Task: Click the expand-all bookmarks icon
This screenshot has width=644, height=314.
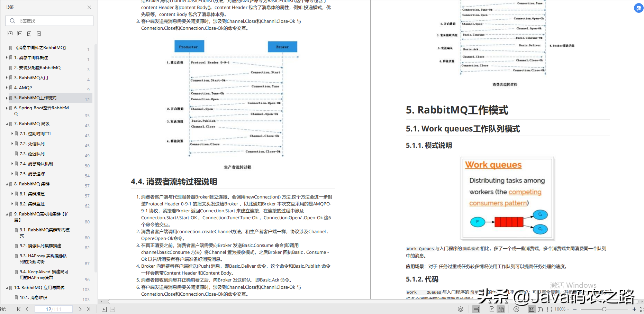Action: [10, 34]
